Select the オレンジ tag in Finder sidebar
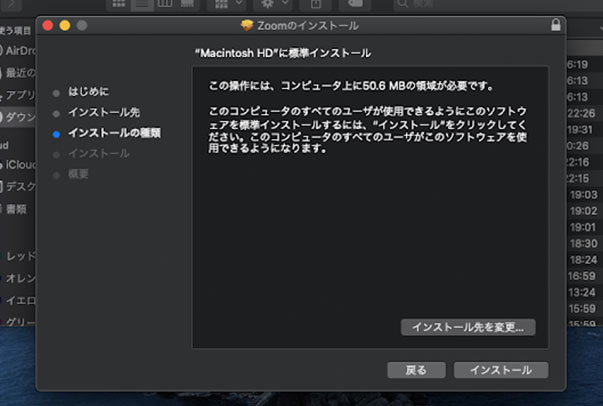 pos(17,278)
